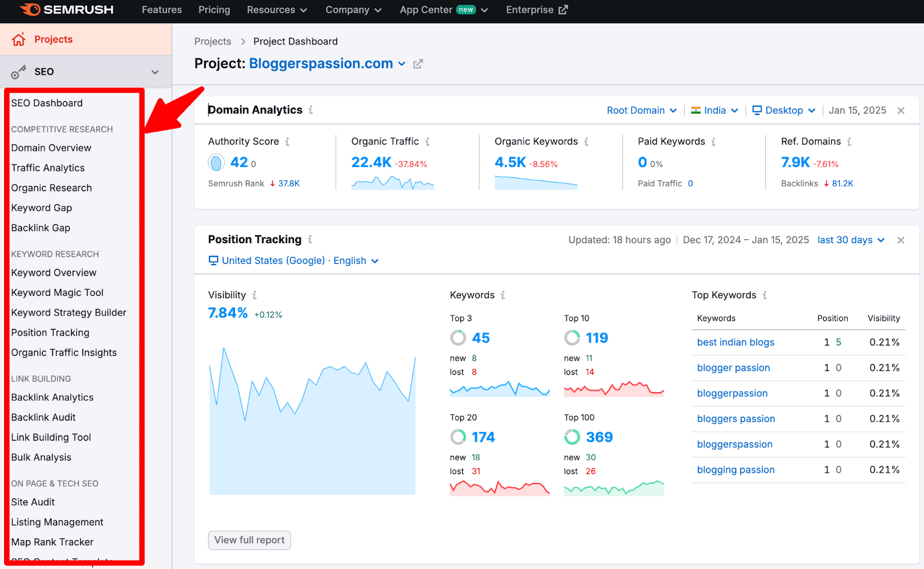This screenshot has height=569, width=924.
Task: Click Ref. Domains 7.9K value
Action: [x=795, y=163]
